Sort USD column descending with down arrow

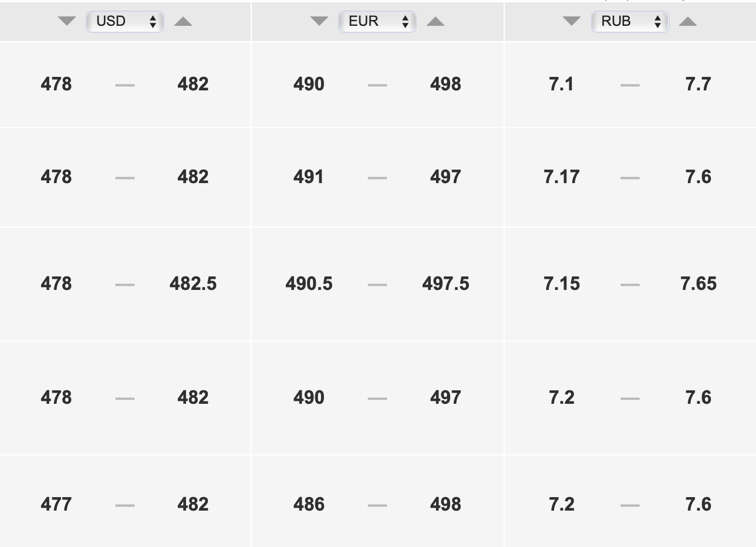pyautogui.click(x=67, y=22)
